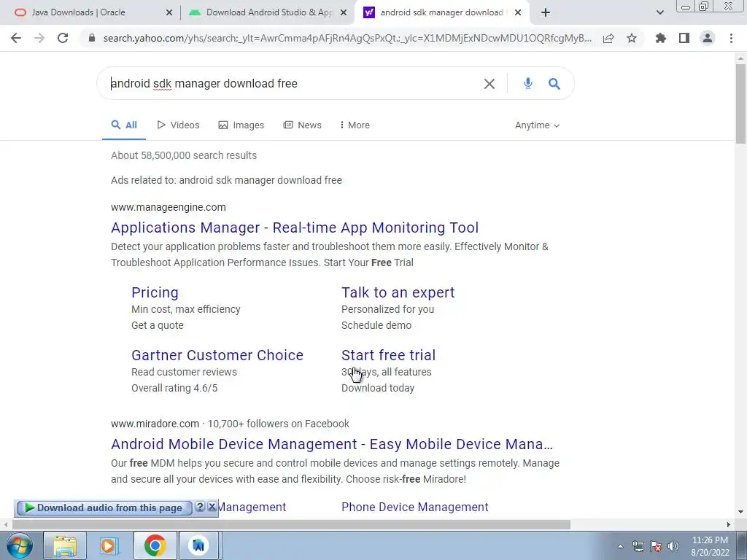Open the Action Center flag icon

pos(656,546)
